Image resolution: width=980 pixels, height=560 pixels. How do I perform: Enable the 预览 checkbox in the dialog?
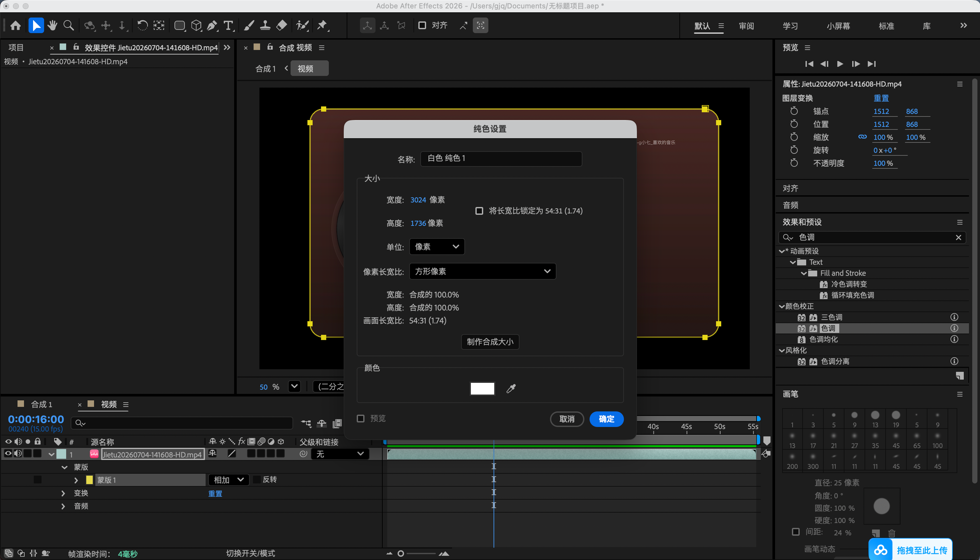pyautogui.click(x=360, y=419)
